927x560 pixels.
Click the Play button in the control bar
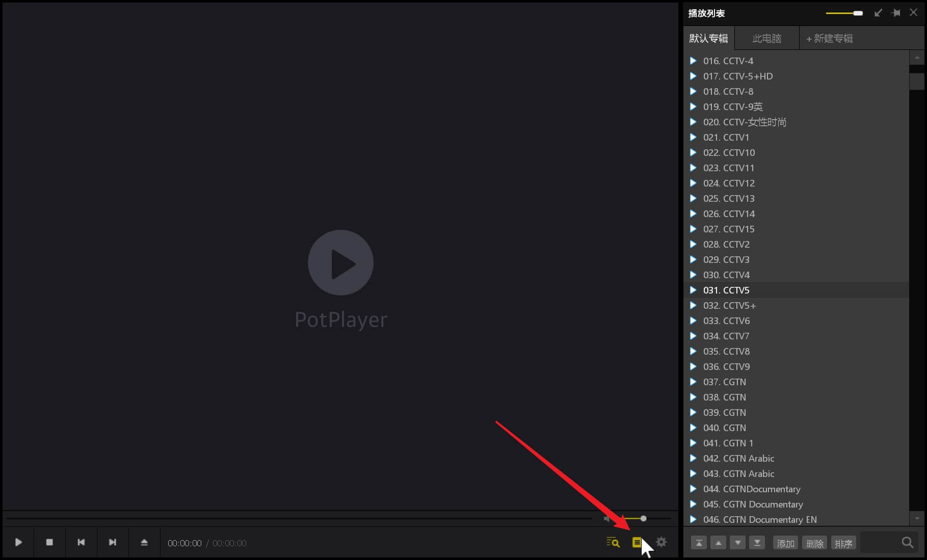pyautogui.click(x=18, y=542)
